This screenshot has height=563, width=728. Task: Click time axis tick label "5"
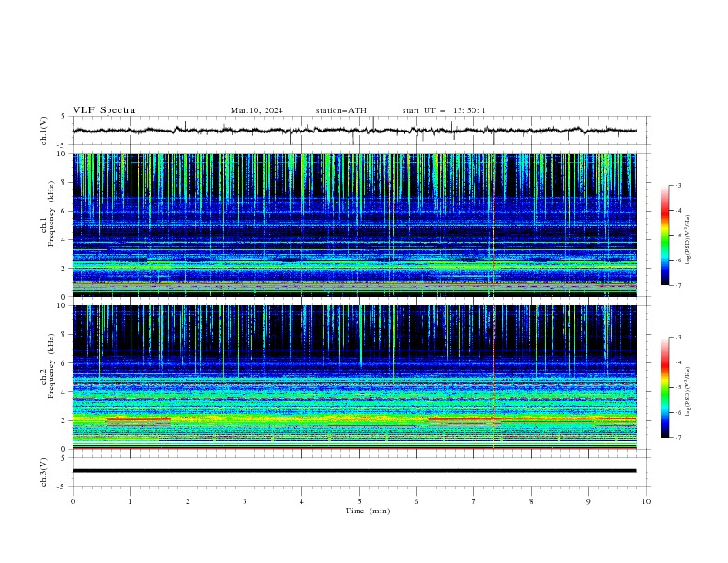(x=359, y=501)
